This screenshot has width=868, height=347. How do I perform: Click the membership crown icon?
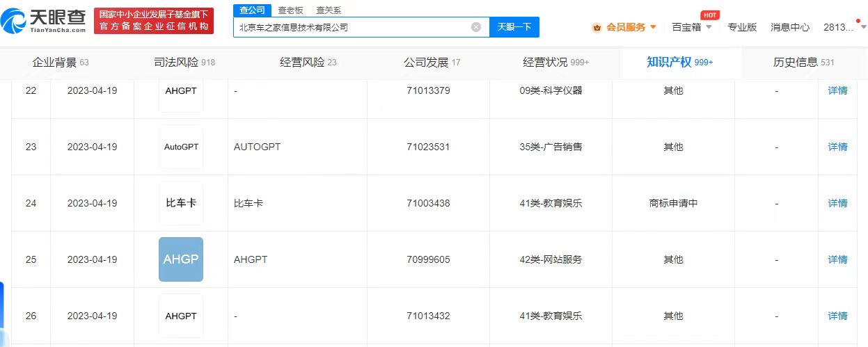click(x=597, y=27)
